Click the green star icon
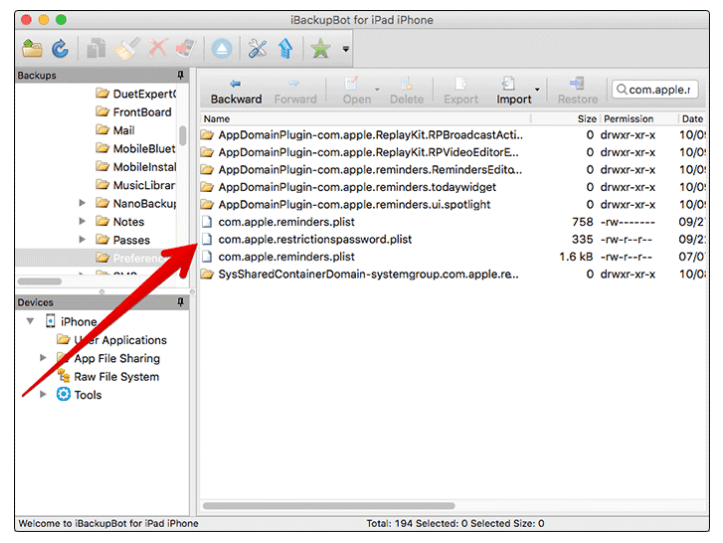Screen dimensions: 723x543 pos(320,48)
